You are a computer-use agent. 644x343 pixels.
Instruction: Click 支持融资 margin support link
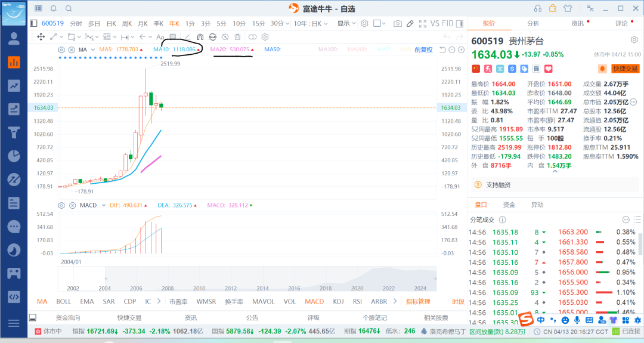(x=498, y=185)
